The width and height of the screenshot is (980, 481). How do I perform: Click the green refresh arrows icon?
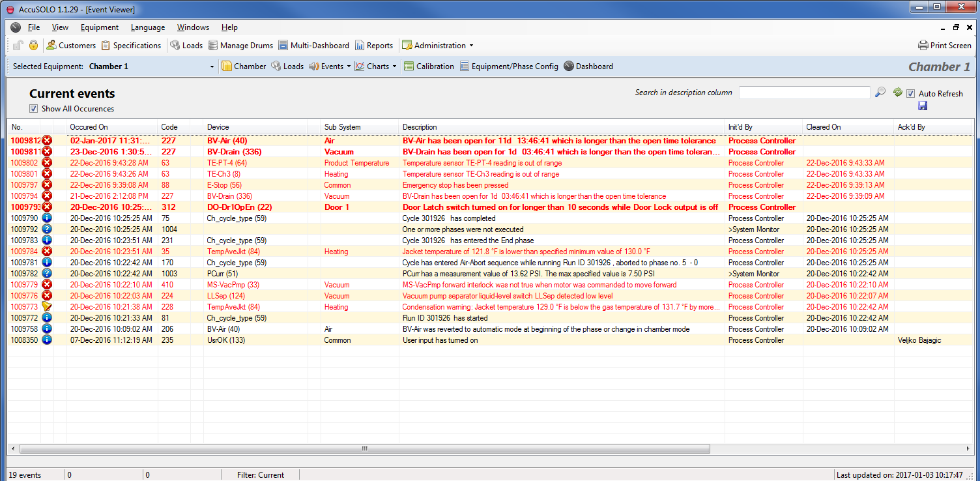click(897, 93)
